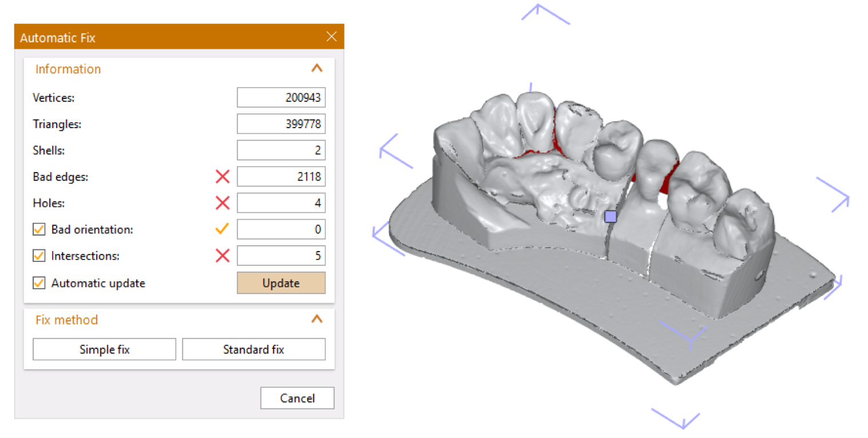Select the Shells value field
The width and height of the screenshot is (868, 438).
click(281, 150)
